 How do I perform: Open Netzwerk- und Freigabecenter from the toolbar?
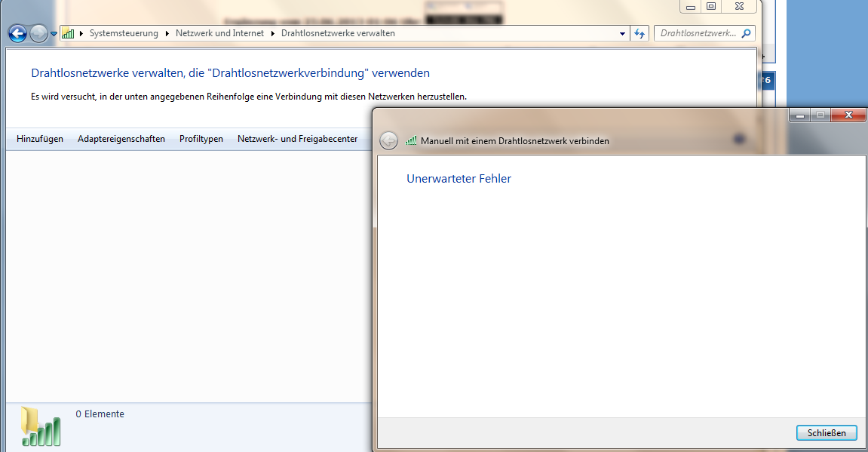pos(297,139)
